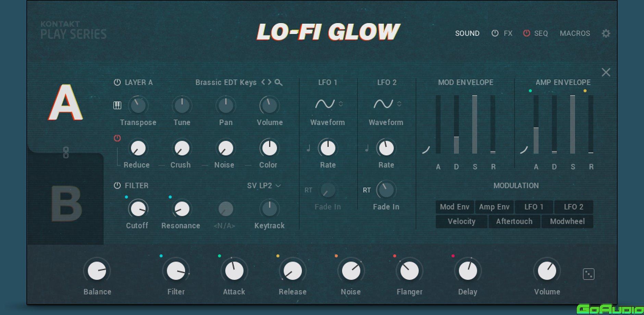Screen dimensions: 644x315
Task: Open Aftertouch modulation button
Action: coord(514,221)
